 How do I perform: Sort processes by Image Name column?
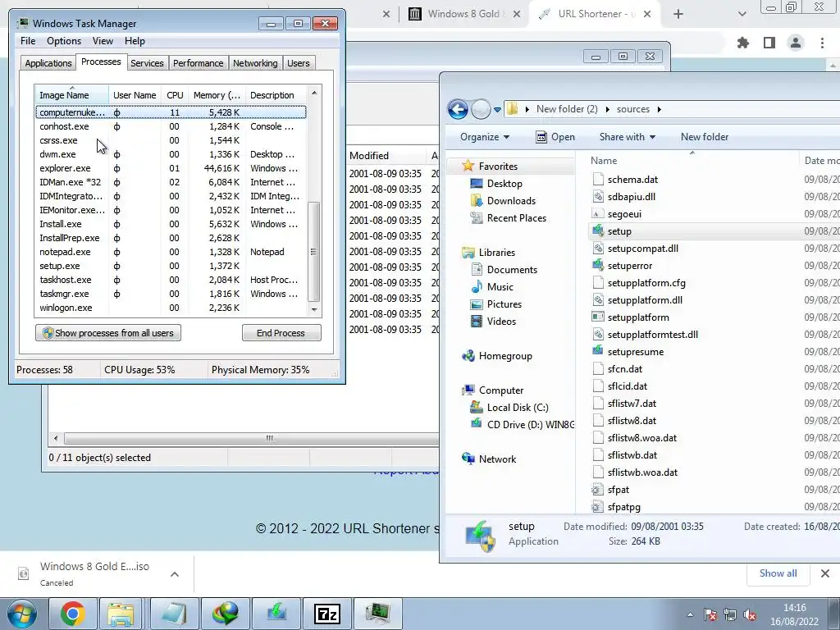tap(71, 95)
